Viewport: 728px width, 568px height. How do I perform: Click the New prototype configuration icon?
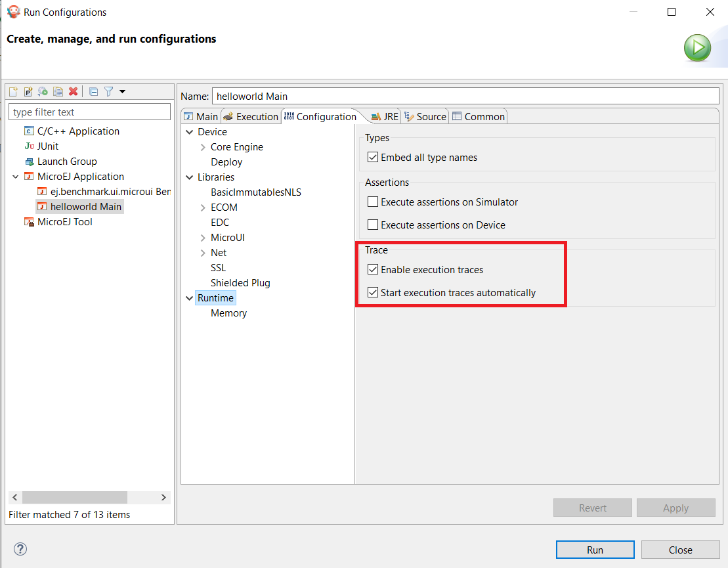tap(28, 92)
